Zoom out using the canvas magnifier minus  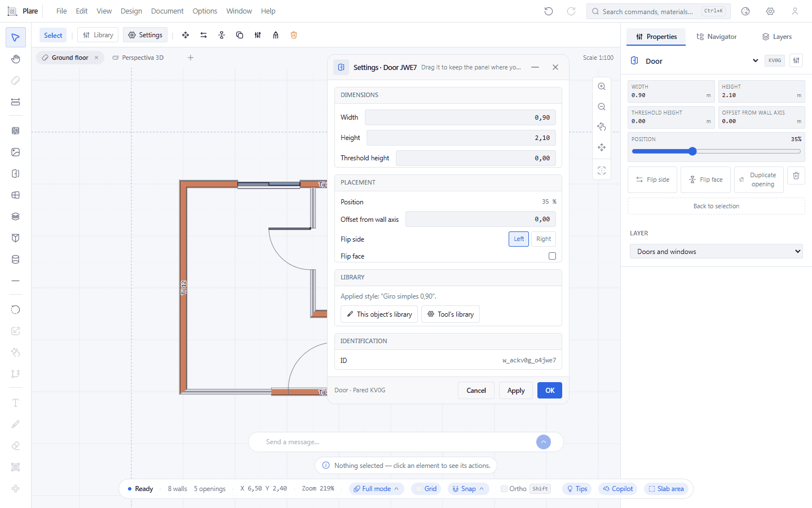coord(602,107)
